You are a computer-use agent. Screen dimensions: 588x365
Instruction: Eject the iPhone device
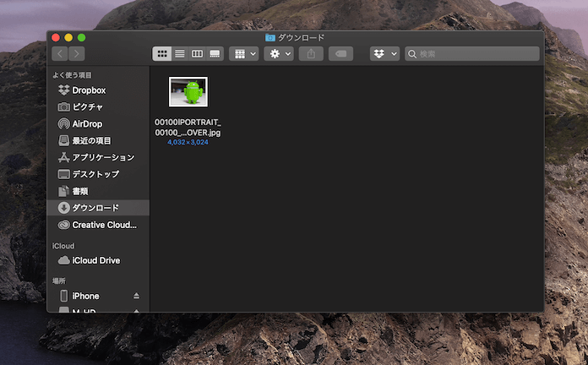coord(137,296)
